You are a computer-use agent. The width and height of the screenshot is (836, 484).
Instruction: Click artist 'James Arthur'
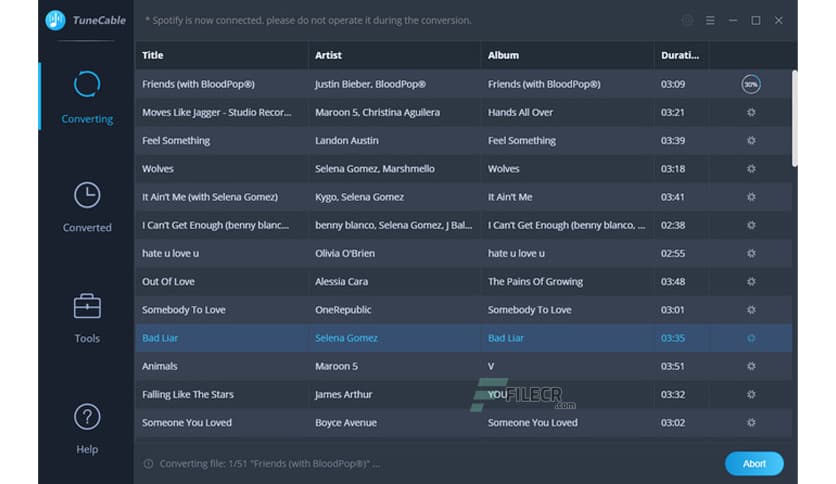point(343,395)
